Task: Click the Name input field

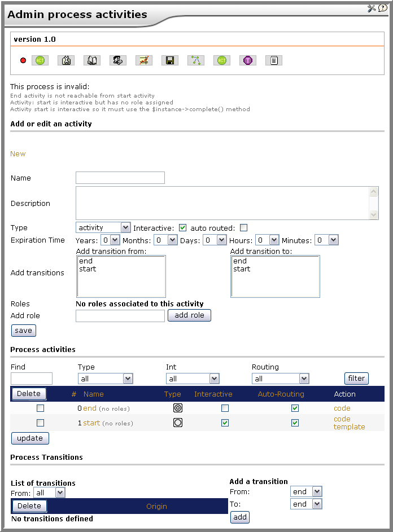Action: (x=120, y=178)
